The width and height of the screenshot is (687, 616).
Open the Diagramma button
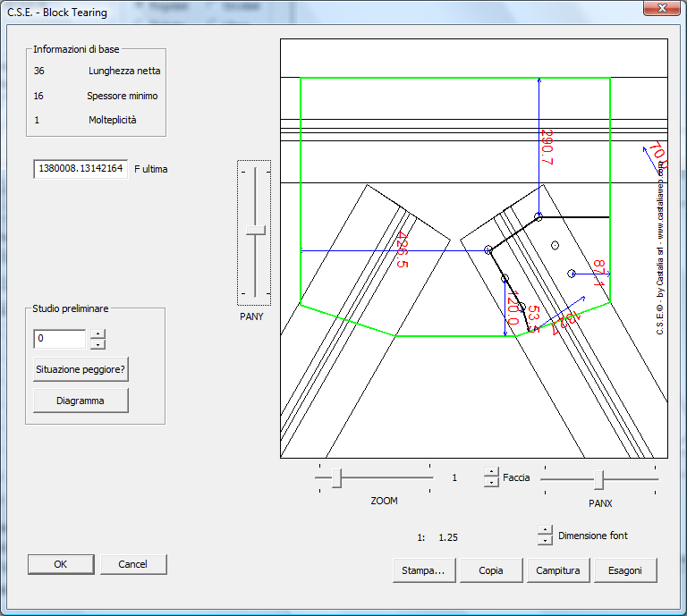(x=81, y=401)
